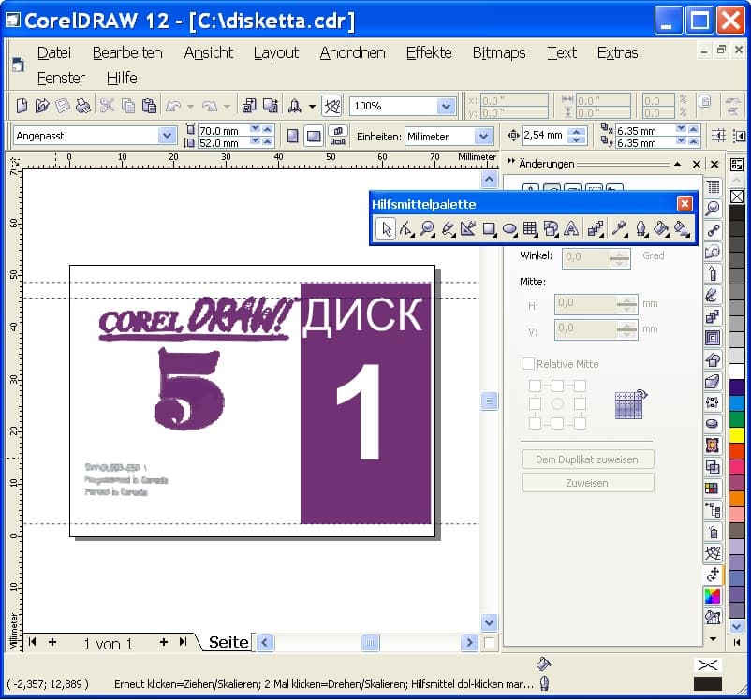Click the Print icon in toolbar
The image size is (751, 700).
pyautogui.click(x=83, y=106)
